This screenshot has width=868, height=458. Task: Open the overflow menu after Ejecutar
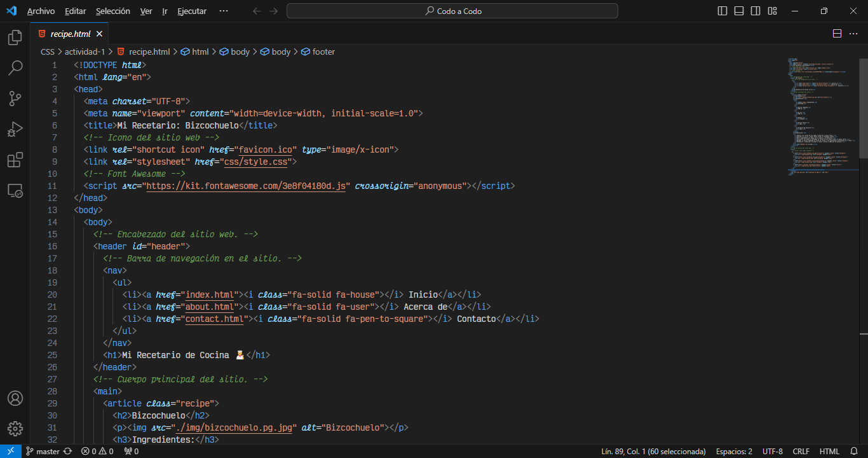pos(223,11)
